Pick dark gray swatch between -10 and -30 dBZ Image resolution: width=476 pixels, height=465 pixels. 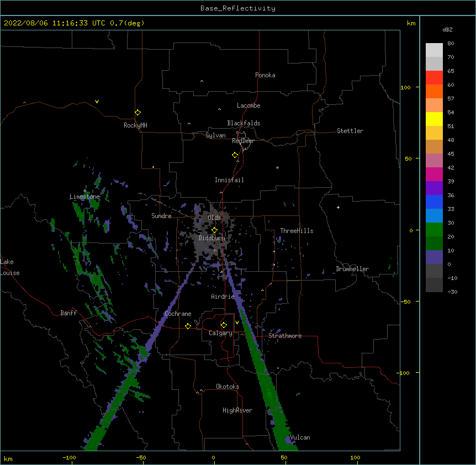[x=434, y=285]
